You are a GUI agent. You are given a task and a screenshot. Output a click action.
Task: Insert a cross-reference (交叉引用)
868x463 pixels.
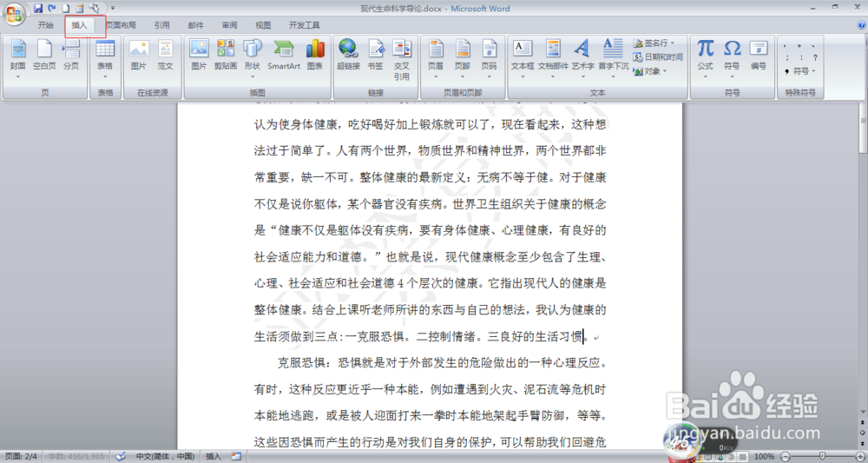(x=402, y=60)
